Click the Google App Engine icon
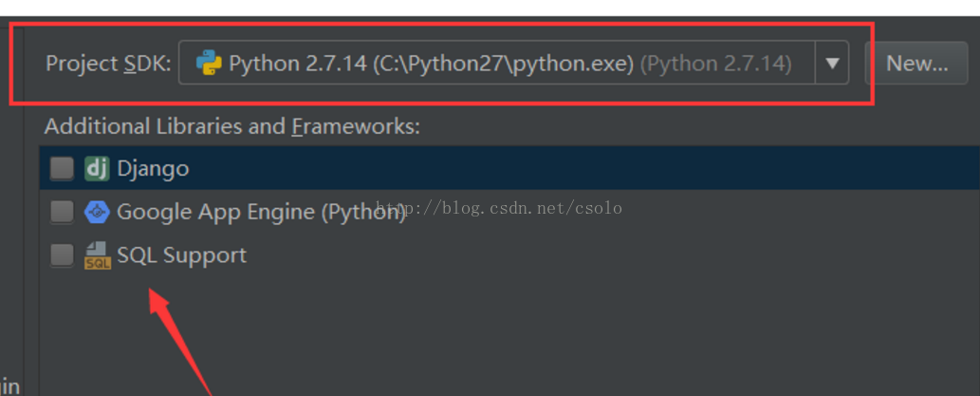The image size is (980, 396). (x=97, y=212)
